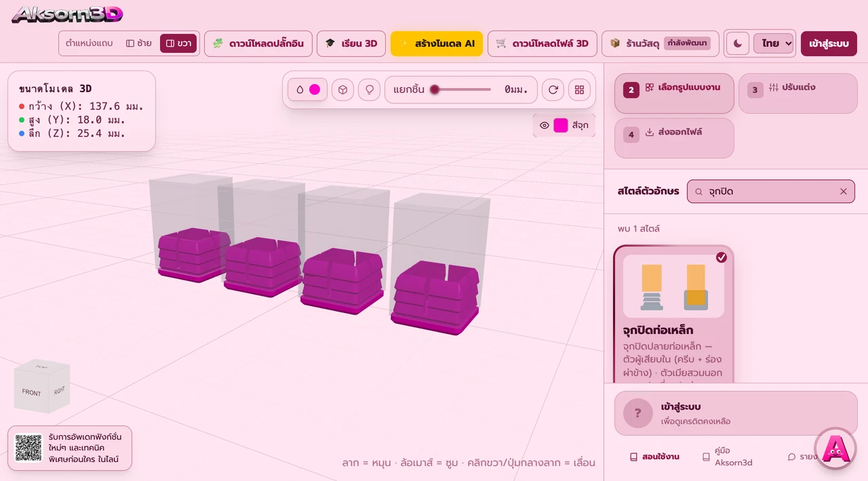Reset view with the refresh arrow icon
Screen dimensions: 868x481
(553, 89)
